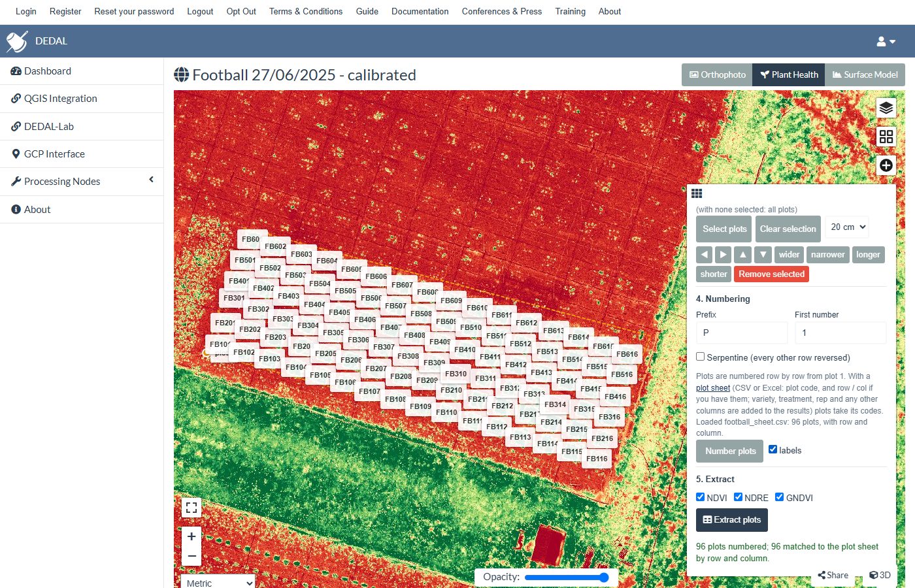Click the grid view map icon
This screenshot has height=588, width=915.
886,137
